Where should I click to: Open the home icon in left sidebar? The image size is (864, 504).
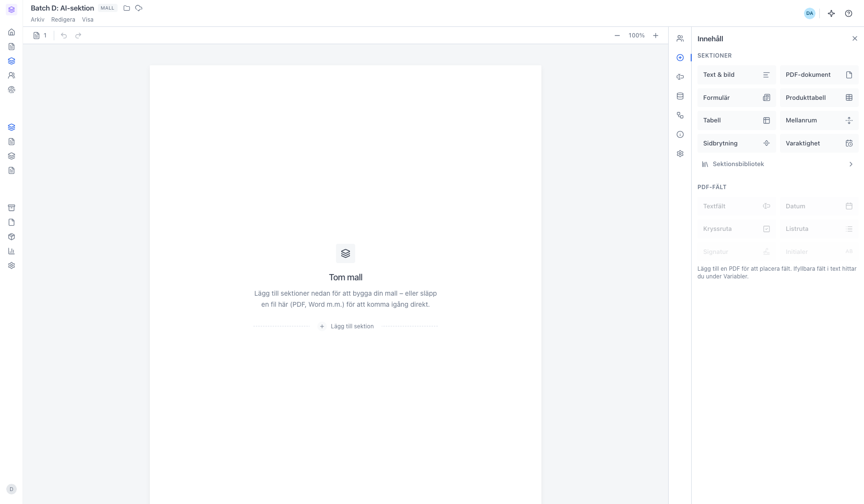pos(12,32)
